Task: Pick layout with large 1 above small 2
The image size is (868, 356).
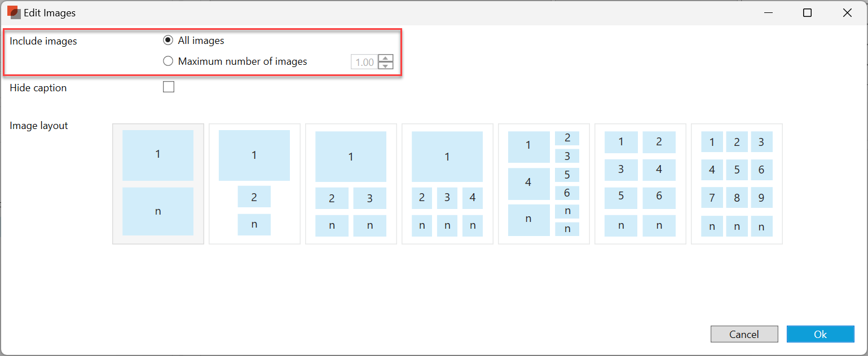Action: 254,184
